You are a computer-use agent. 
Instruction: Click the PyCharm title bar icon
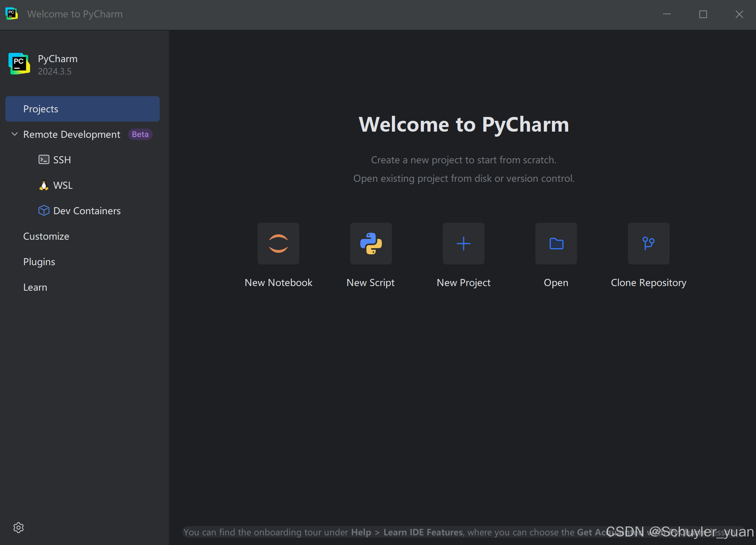click(x=12, y=14)
